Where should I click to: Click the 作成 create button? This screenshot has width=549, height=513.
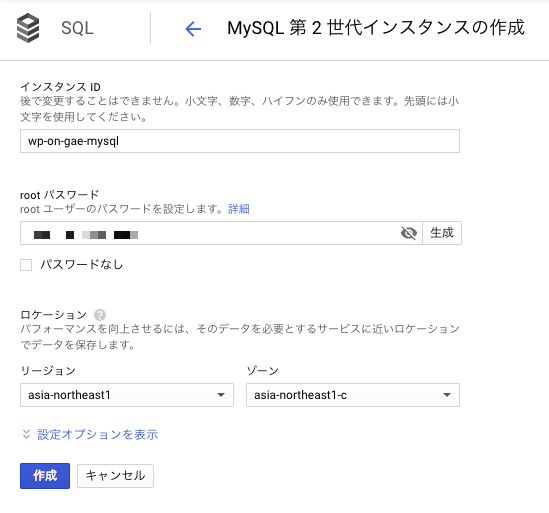coord(45,476)
